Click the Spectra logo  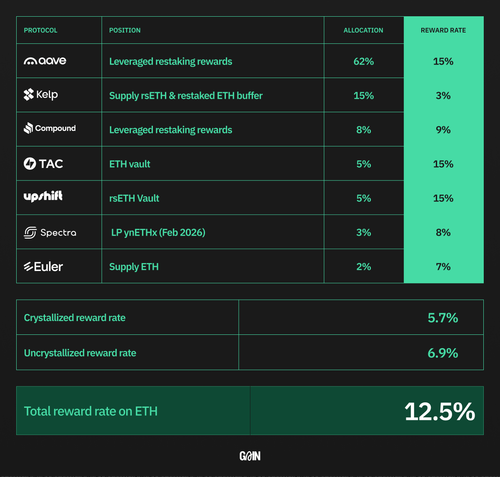point(50,232)
